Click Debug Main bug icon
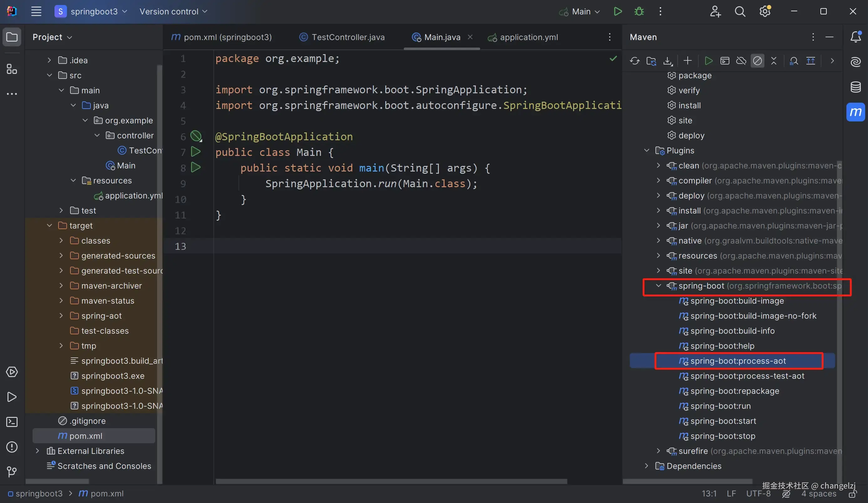This screenshot has width=868, height=503. coord(639,11)
